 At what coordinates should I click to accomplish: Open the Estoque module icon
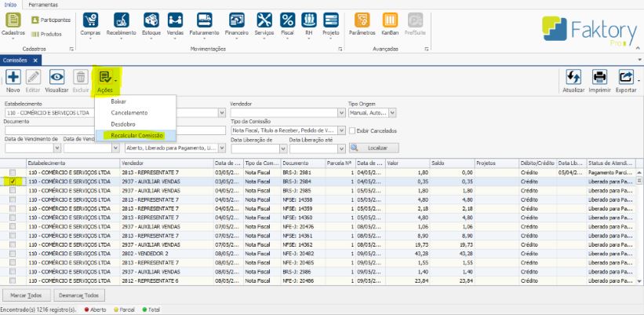tap(152, 21)
